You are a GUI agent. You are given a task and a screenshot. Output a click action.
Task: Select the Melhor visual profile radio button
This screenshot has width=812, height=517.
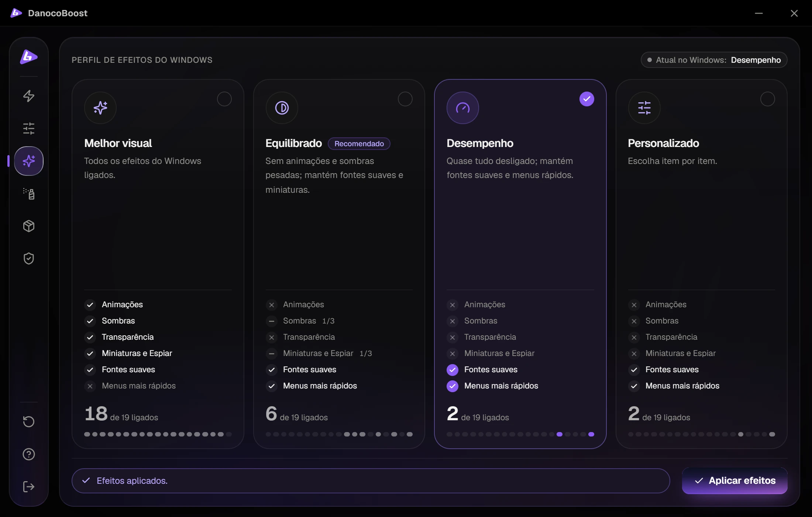224,99
